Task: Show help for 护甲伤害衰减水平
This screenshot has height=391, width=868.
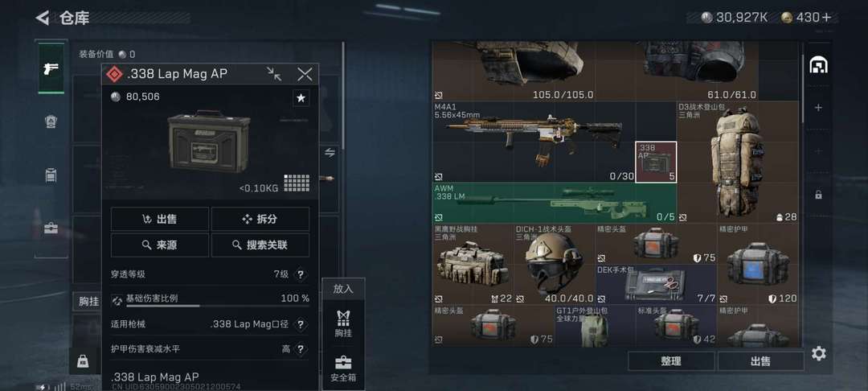Action: [301, 349]
